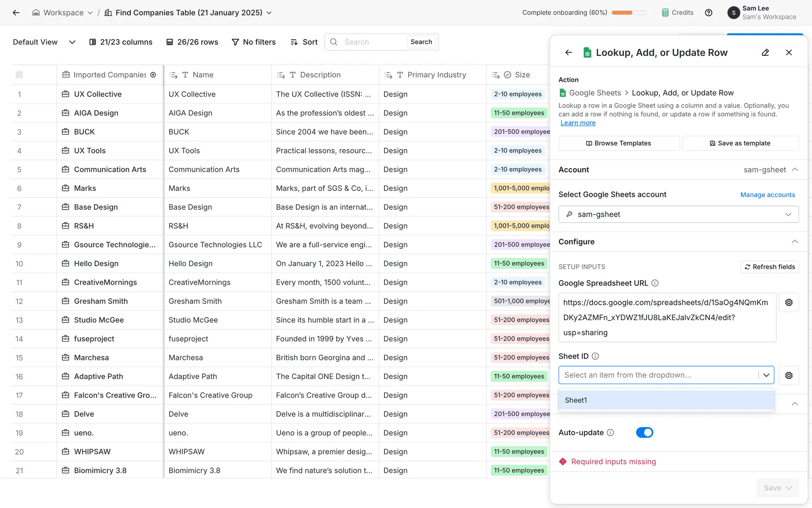This screenshot has width=812, height=508.
Task: Click the back arrow in panel header
Action: [568, 52]
